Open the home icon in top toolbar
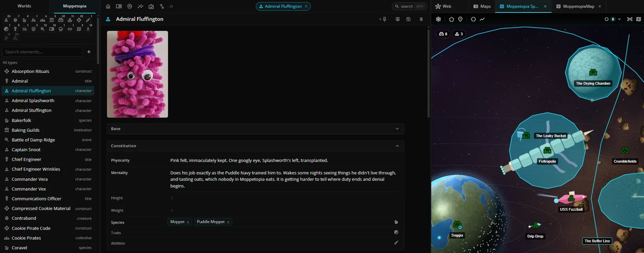The width and height of the screenshot is (644, 253). click(x=108, y=6)
